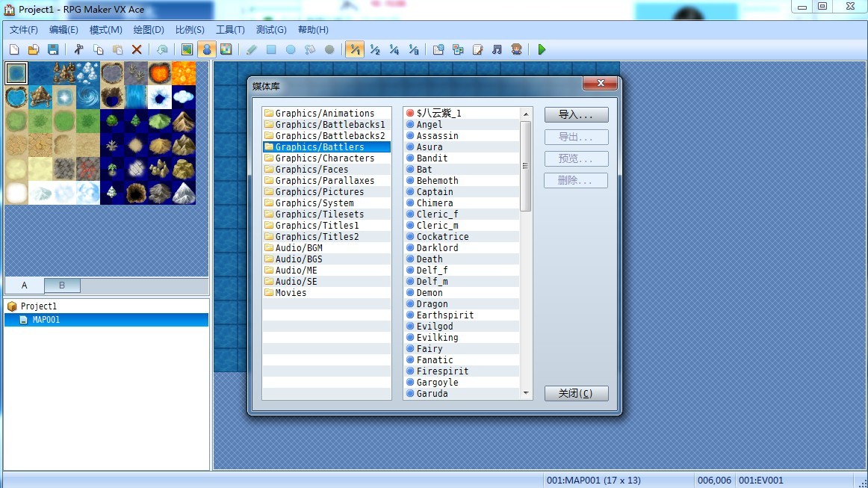Select the Graphics/Characters folder
Screen dimensions: 868x488
pos(325,158)
